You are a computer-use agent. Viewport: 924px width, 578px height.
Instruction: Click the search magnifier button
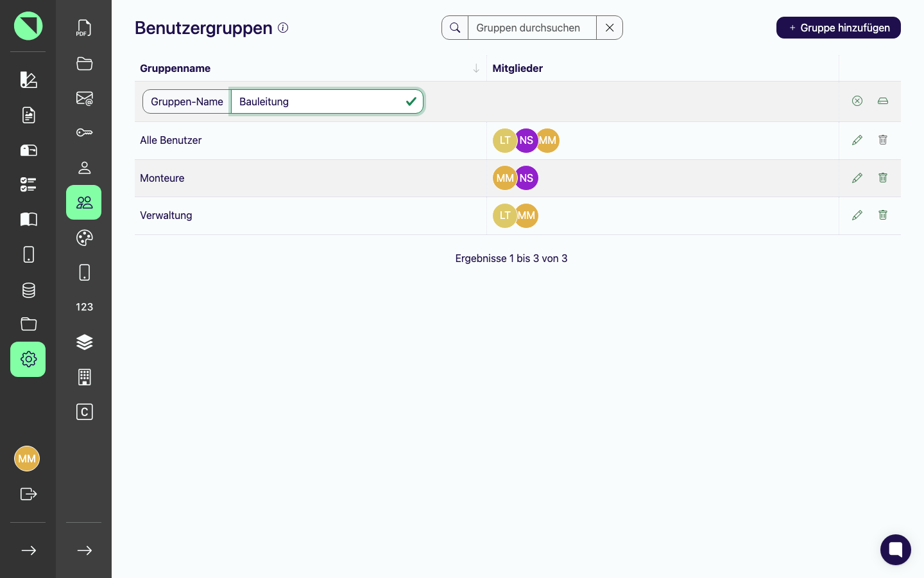pyautogui.click(x=455, y=28)
